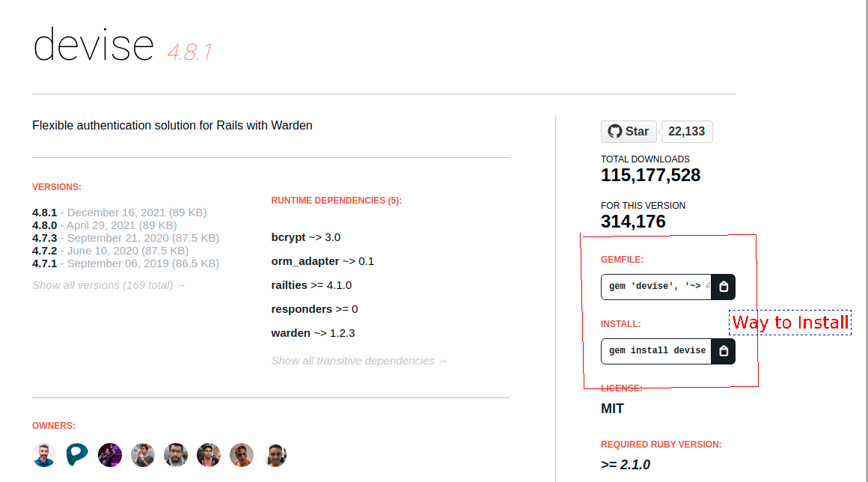The image size is (868, 482).
Task: Open the 22,133 stargazers count
Action: pyautogui.click(x=686, y=132)
